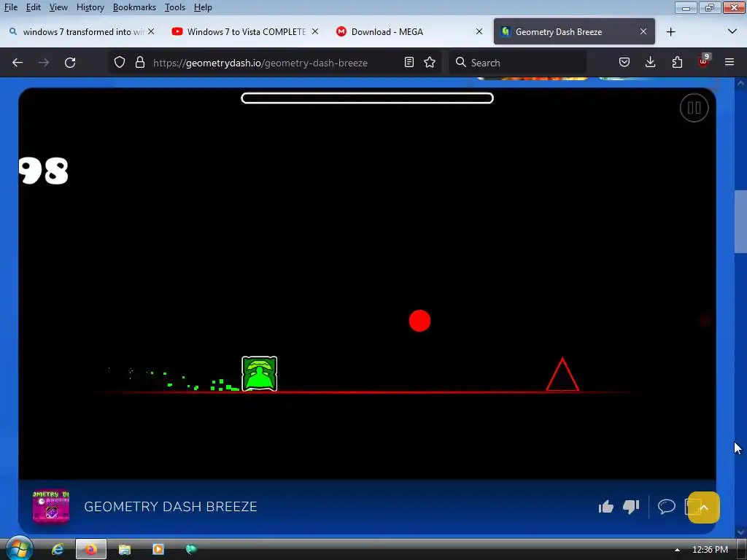Pause the Geometry Dash game

tap(694, 108)
